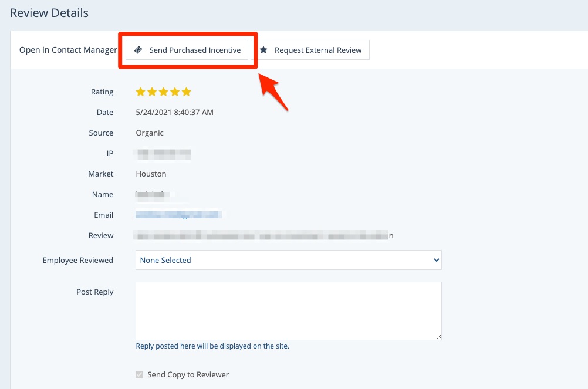
Task: Click the arrow on the Employee Reviewed select
Action: pyautogui.click(x=435, y=260)
